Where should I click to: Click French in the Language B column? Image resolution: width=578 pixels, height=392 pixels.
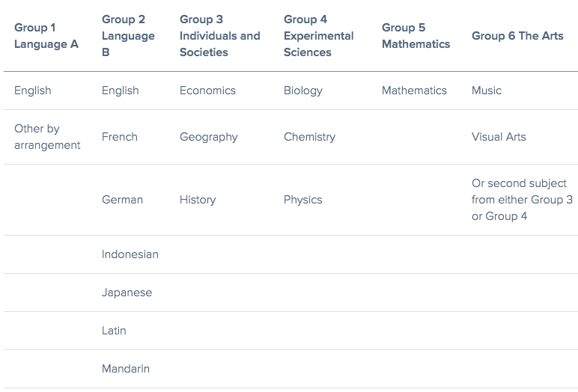[120, 137]
